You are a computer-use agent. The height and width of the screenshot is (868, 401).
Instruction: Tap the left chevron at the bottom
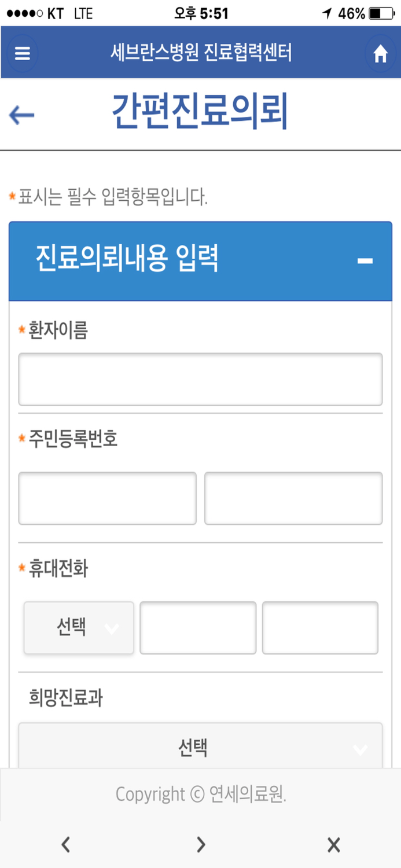point(65,845)
